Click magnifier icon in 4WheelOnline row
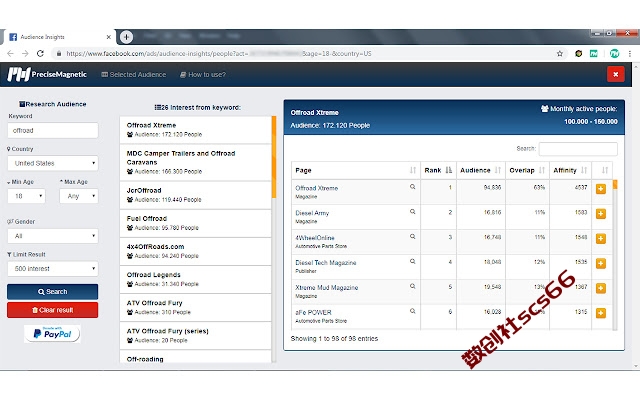640x400 pixels. [x=413, y=236]
